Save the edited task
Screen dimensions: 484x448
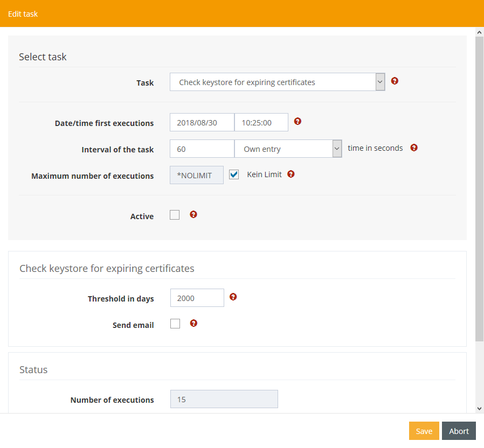pos(424,431)
